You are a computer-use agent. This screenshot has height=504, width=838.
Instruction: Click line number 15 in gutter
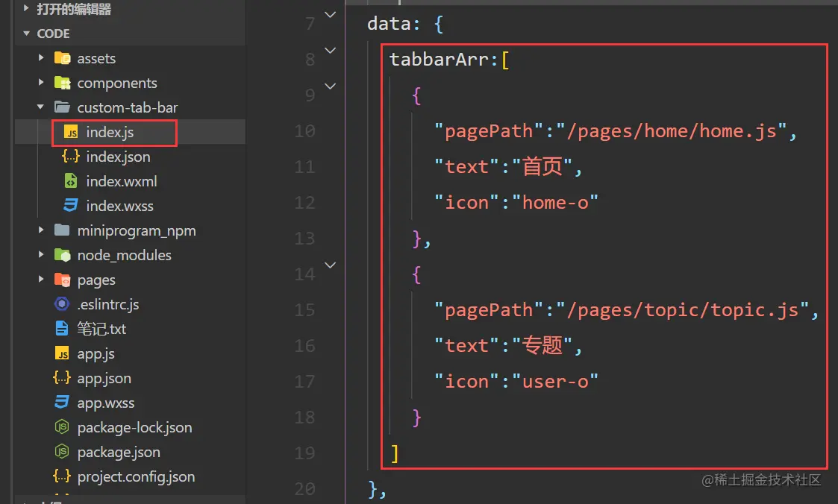pyautogui.click(x=304, y=309)
